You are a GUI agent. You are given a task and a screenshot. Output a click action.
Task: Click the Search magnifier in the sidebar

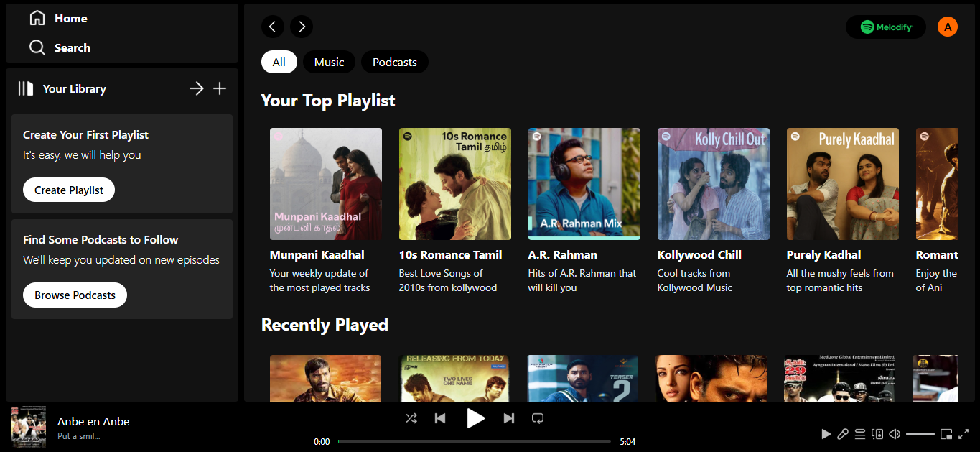tap(37, 47)
